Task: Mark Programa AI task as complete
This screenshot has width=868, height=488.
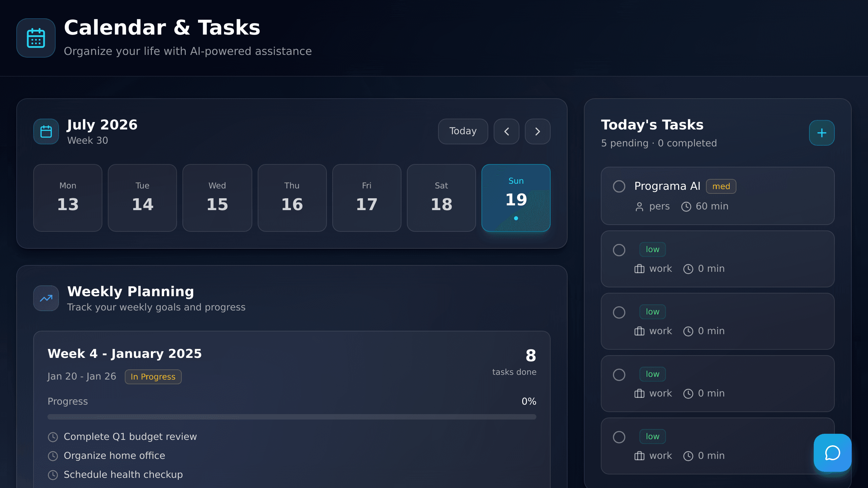Action: [x=619, y=186]
